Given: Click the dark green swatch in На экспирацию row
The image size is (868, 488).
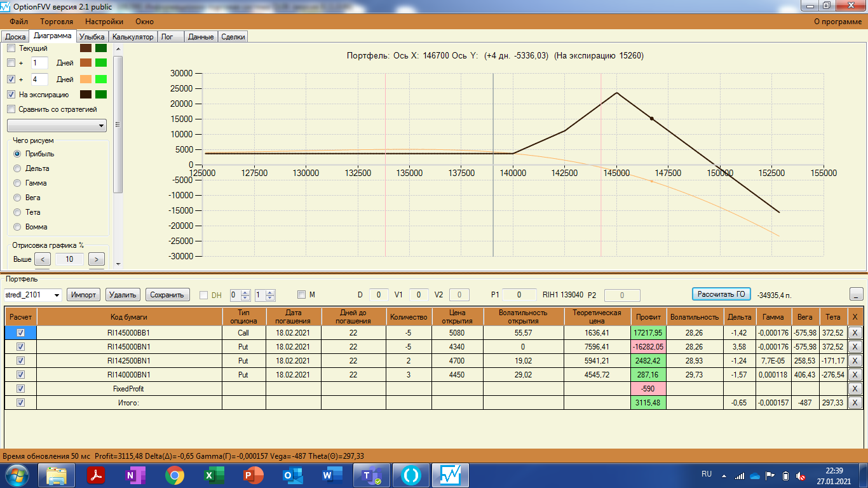Looking at the screenshot, I should tap(101, 95).
